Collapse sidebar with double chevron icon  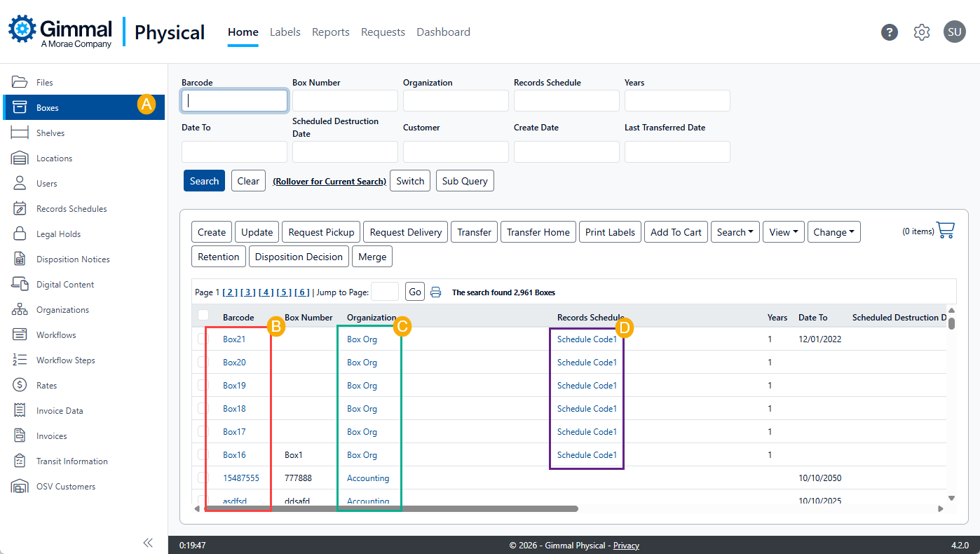[148, 542]
